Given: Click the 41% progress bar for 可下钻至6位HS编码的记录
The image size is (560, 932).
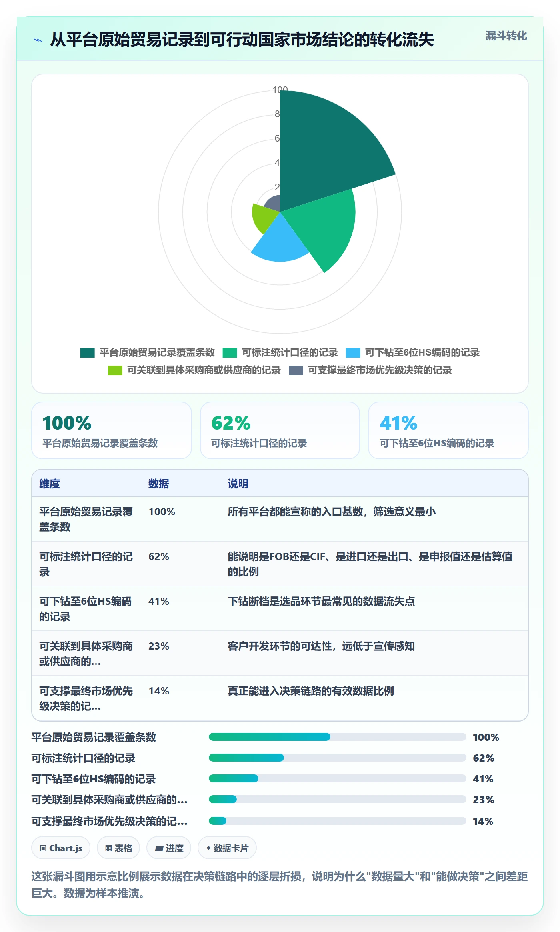Looking at the screenshot, I should click(x=338, y=778).
